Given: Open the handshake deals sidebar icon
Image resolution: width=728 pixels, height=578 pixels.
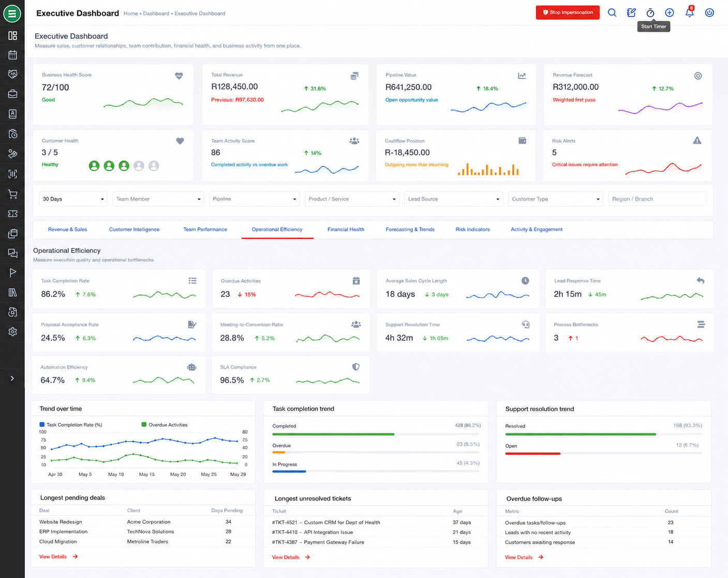Looking at the screenshot, I should point(12,74).
